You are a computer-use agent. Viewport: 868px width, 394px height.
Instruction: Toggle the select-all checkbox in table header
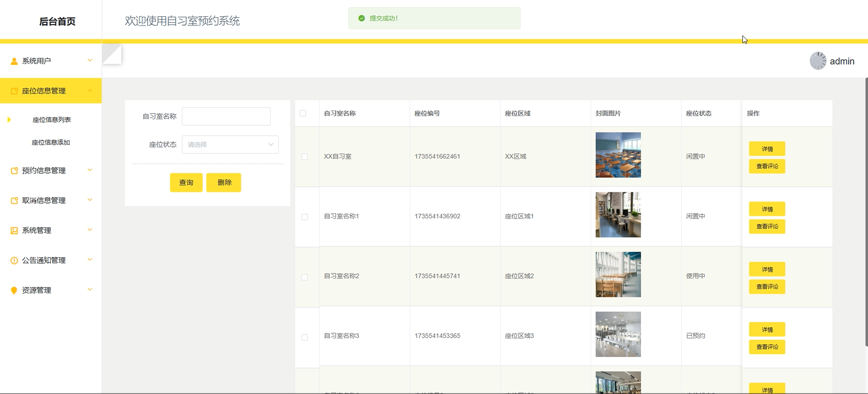click(x=303, y=113)
